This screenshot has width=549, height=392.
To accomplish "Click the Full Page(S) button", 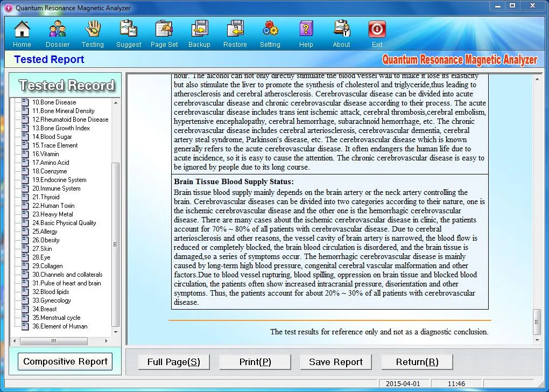I will point(173,362).
